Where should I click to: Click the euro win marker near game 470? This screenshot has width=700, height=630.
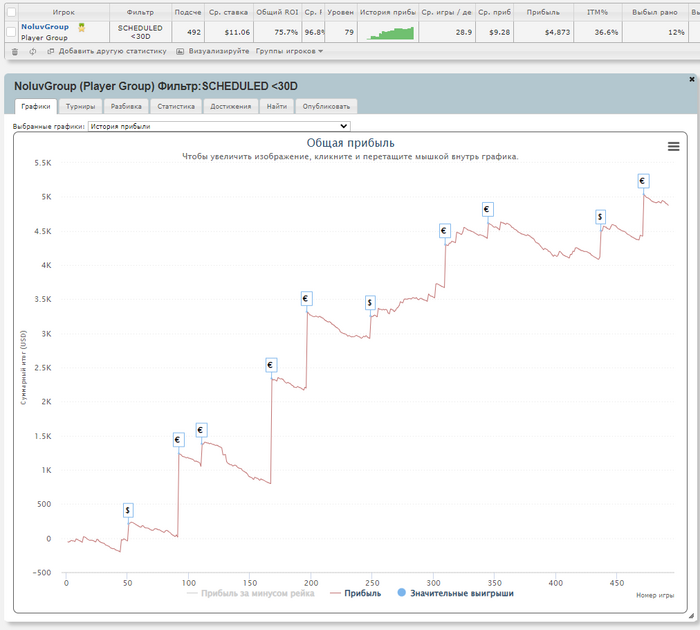(x=643, y=181)
